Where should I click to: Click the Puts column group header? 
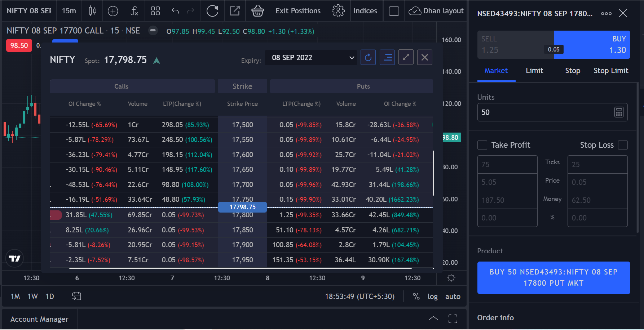pos(352,86)
